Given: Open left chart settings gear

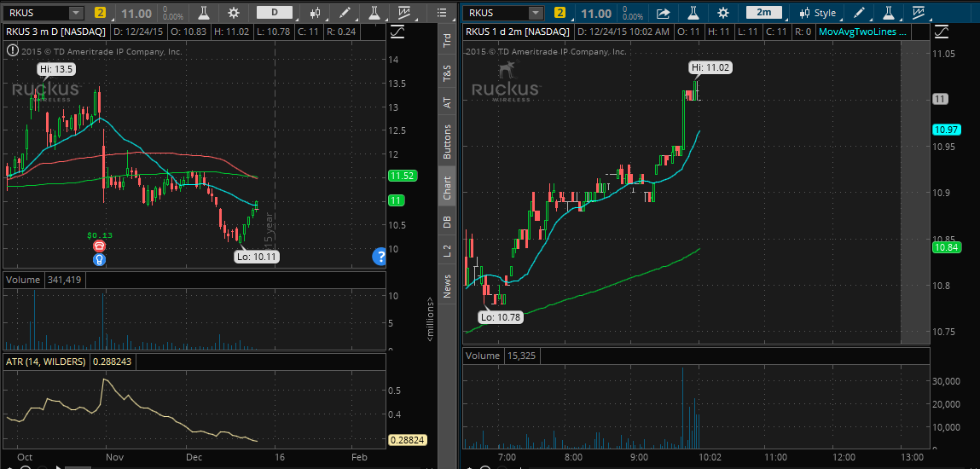Looking at the screenshot, I should coord(233,13).
